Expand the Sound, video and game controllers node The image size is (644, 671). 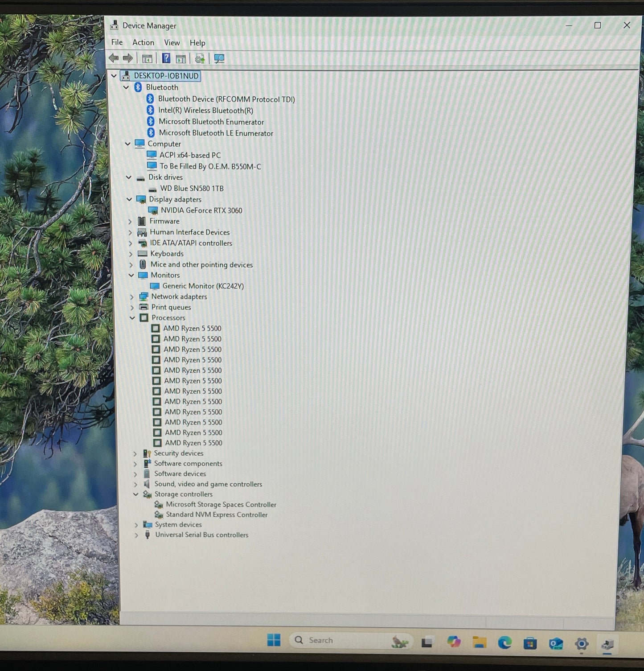point(135,484)
